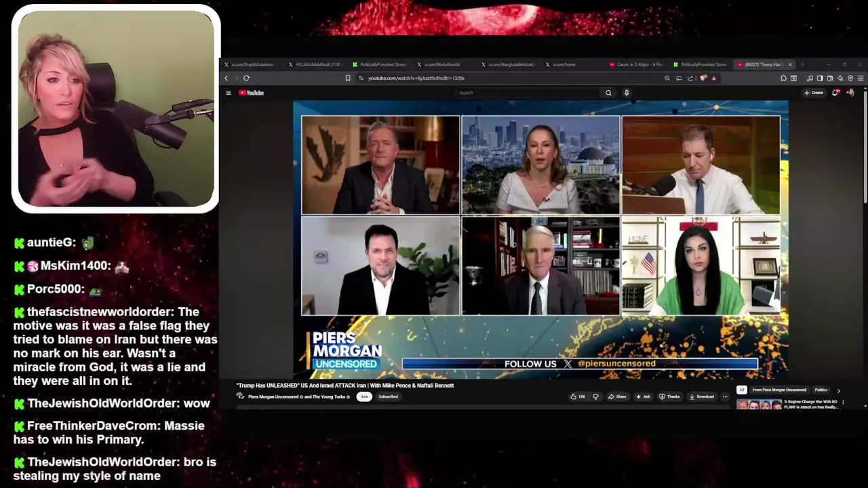Start voice search with microphone icon
This screenshot has height=488, width=868.
[x=627, y=93]
